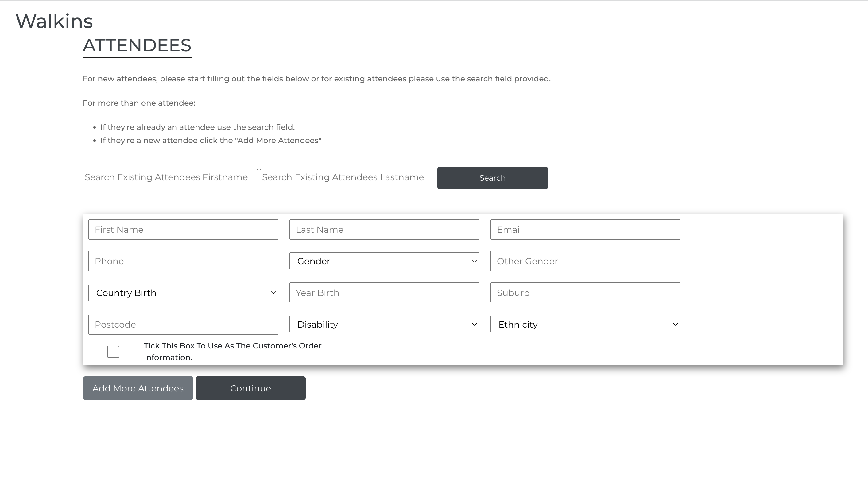Click the Year Birth field
868x482 pixels.
pyautogui.click(x=384, y=293)
